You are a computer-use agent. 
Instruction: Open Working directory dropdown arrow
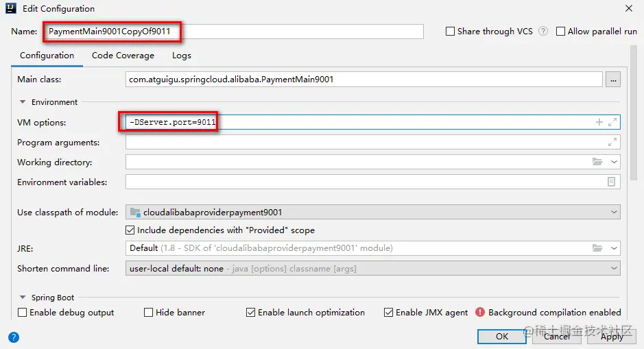(614, 162)
